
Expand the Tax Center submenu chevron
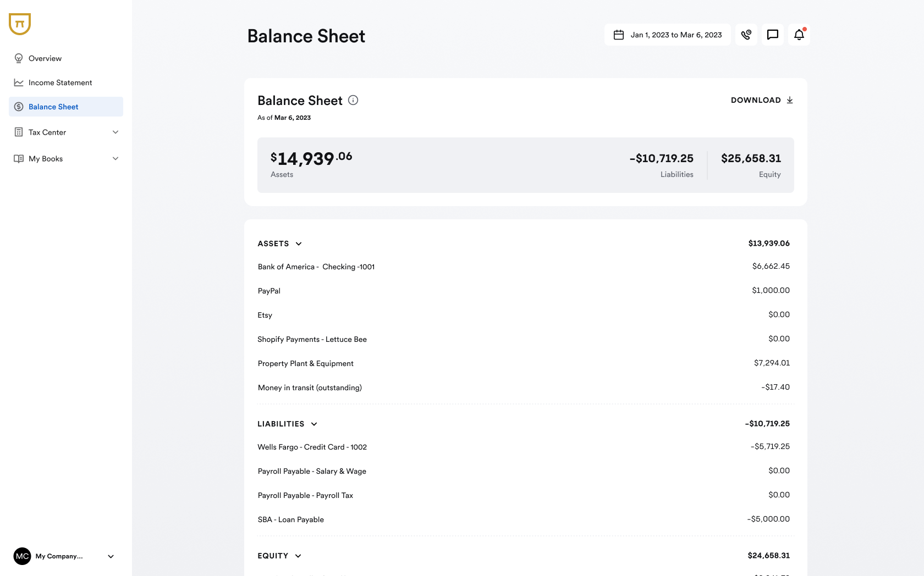pos(116,132)
